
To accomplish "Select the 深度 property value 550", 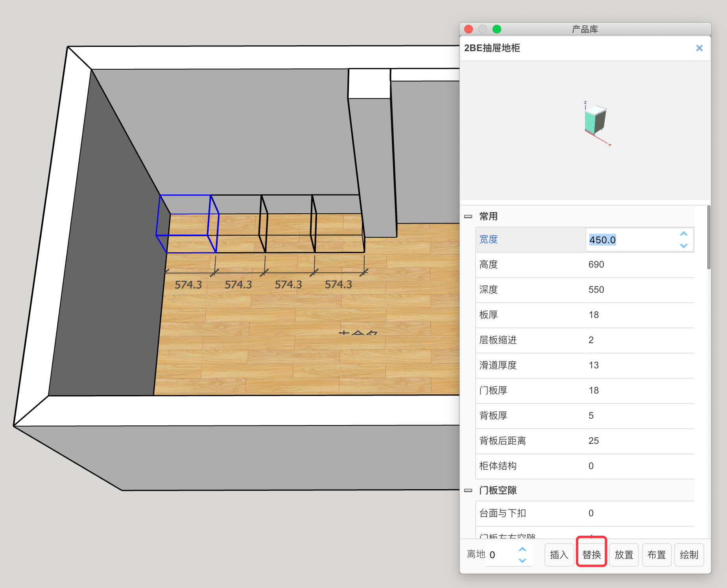I will click(596, 290).
